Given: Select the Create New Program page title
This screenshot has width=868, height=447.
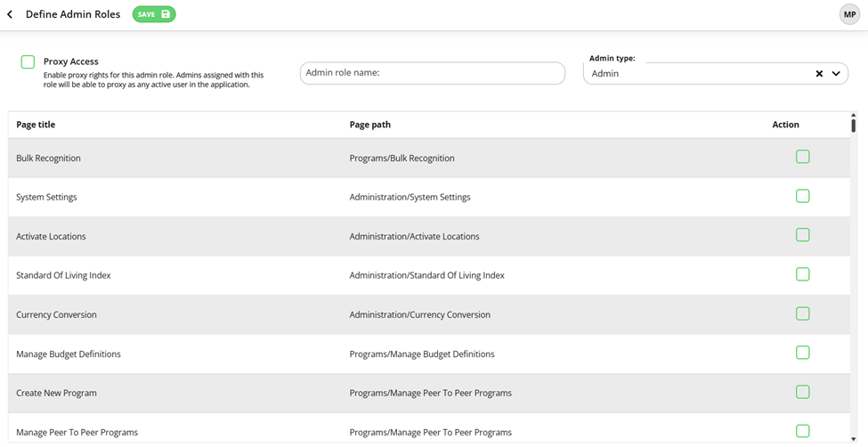Looking at the screenshot, I should tap(56, 394).
